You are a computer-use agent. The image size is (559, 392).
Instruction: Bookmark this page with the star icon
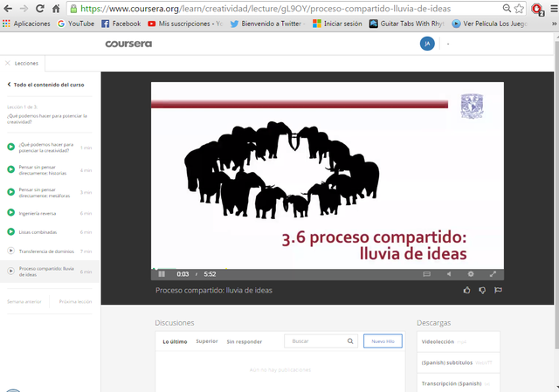coord(519,8)
